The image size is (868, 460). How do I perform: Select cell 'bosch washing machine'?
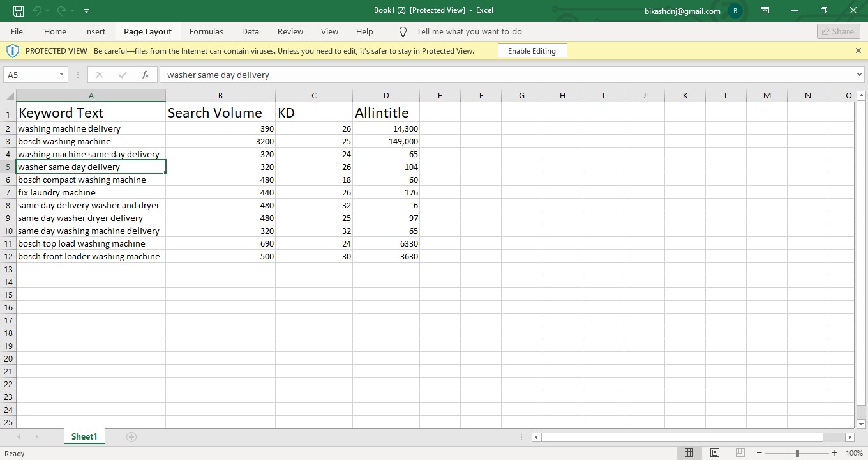pyautogui.click(x=91, y=141)
